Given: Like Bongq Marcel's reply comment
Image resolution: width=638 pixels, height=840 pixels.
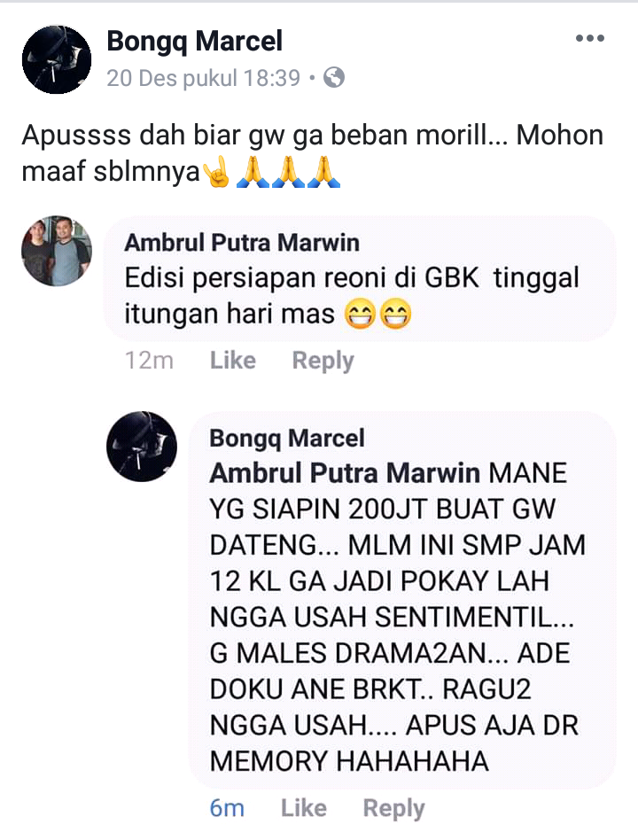Looking at the screenshot, I should click(304, 808).
